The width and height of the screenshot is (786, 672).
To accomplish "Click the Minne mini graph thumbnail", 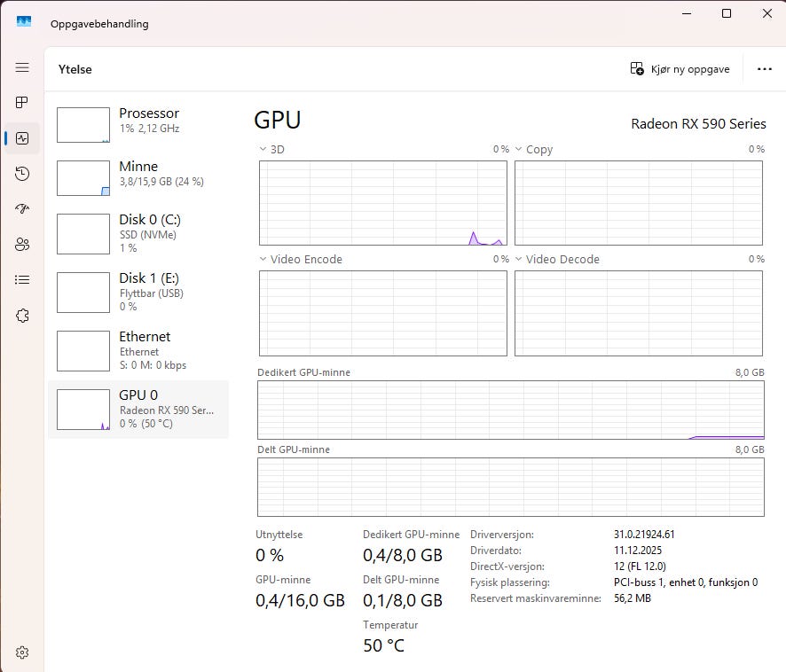I will (x=83, y=178).
